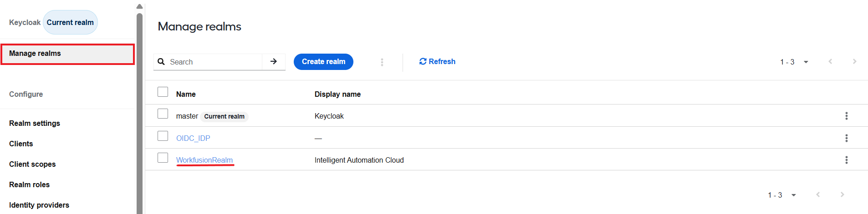Click the Manage realms page heading
Viewport: 868px width, 214px height.
199,26
